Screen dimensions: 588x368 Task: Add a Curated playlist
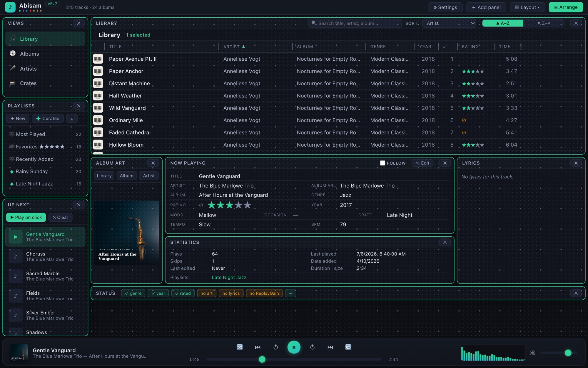[x=48, y=118]
